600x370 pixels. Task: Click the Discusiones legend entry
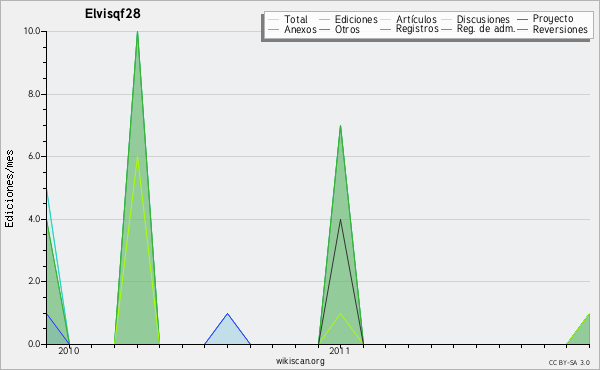click(476, 19)
